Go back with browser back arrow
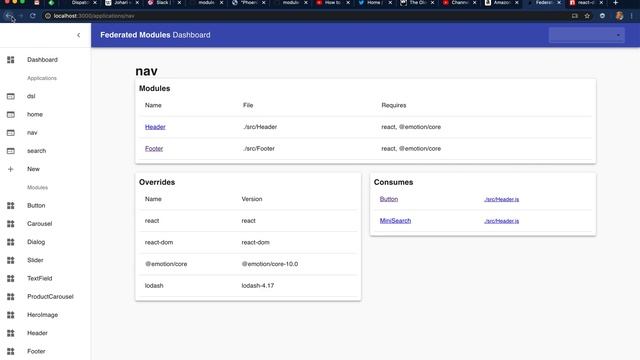 point(9,16)
